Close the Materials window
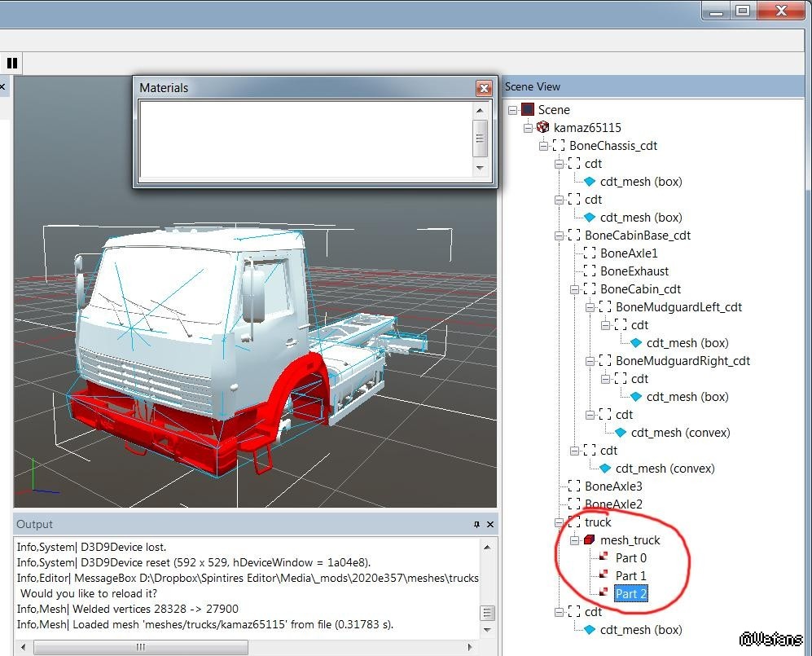 tap(484, 88)
